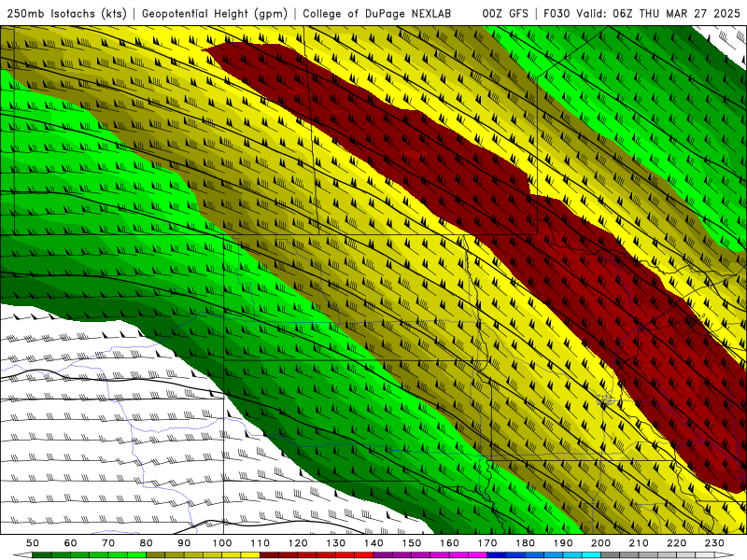747x560 pixels.
Task: Click the legend value 220
Action: pos(676,543)
